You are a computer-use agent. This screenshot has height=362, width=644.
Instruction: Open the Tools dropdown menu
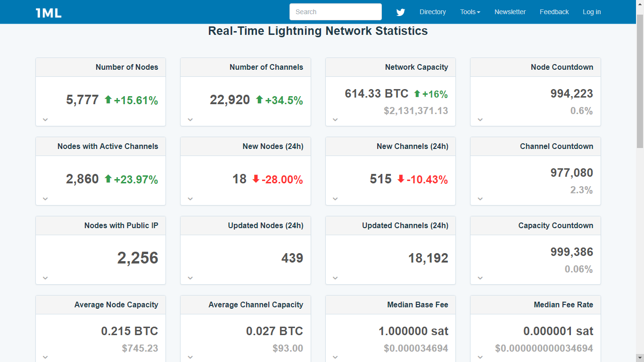click(x=470, y=12)
